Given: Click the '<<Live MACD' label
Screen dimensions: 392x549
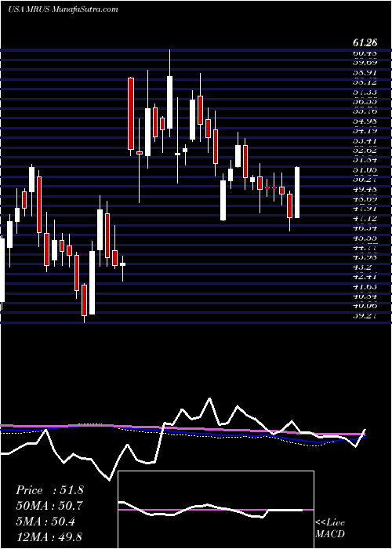Looking at the screenshot, I should (330, 529).
